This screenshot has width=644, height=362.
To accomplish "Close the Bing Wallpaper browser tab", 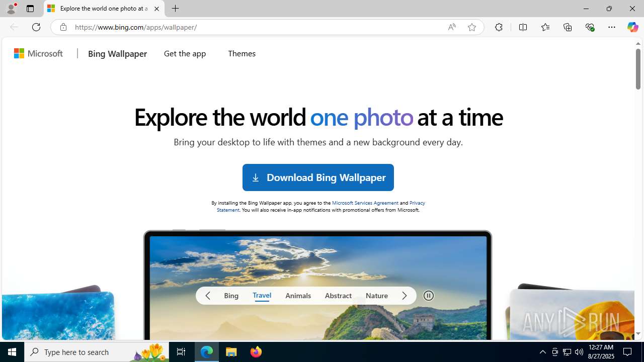I will (x=156, y=9).
